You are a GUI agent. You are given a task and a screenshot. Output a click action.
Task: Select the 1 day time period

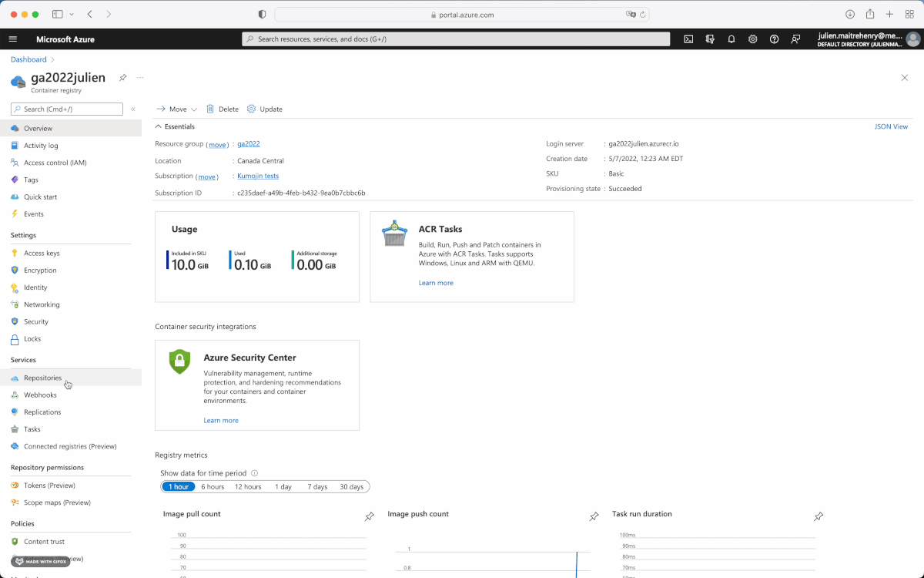point(283,487)
